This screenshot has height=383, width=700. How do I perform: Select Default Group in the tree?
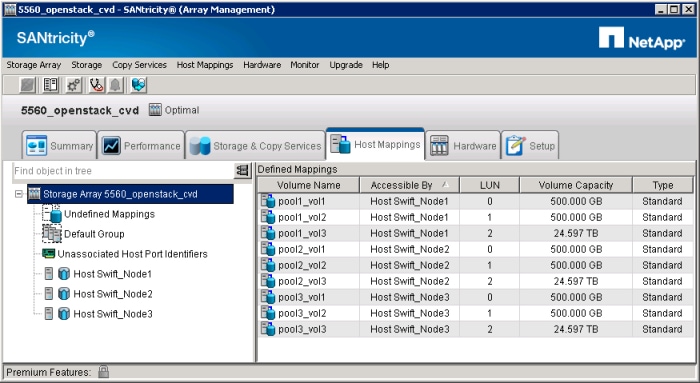point(94,234)
